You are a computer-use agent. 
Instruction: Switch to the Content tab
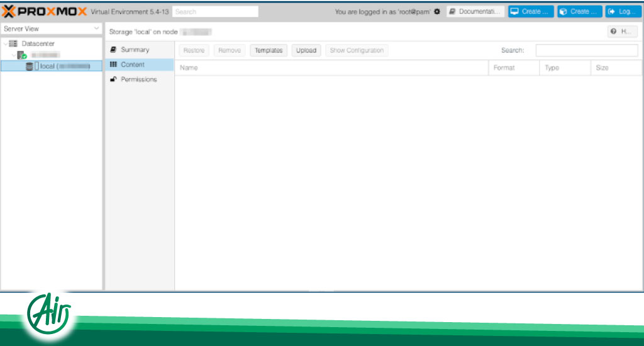pos(140,65)
